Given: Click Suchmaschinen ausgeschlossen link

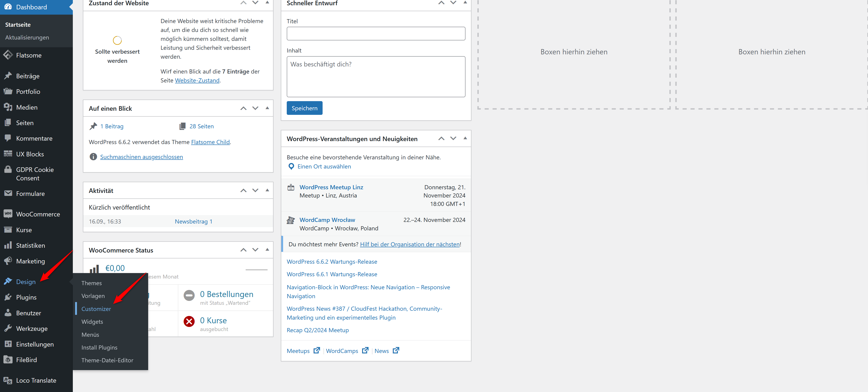Looking at the screenshot, I should (x=141, y=157).
